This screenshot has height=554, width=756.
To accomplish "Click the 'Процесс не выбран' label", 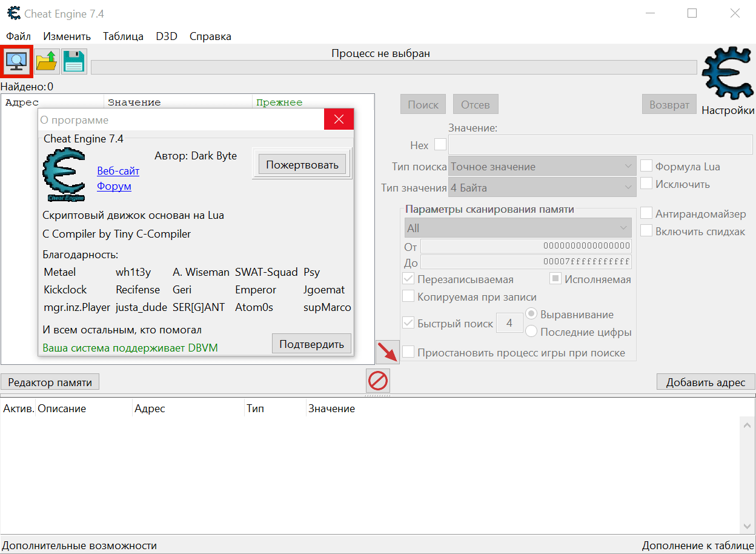I will [x=380, y=53].
